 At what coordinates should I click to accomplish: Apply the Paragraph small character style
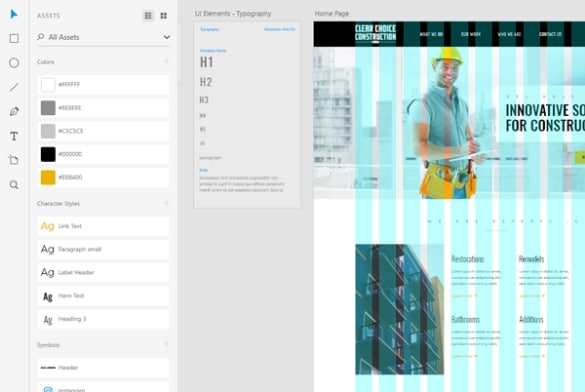point(103,249)
